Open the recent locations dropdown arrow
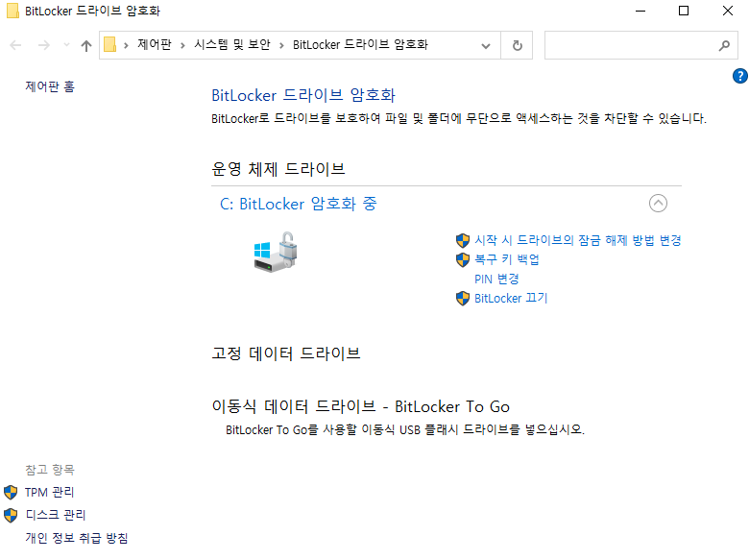This screenshot has width=749, height=560. coord(66,45)
